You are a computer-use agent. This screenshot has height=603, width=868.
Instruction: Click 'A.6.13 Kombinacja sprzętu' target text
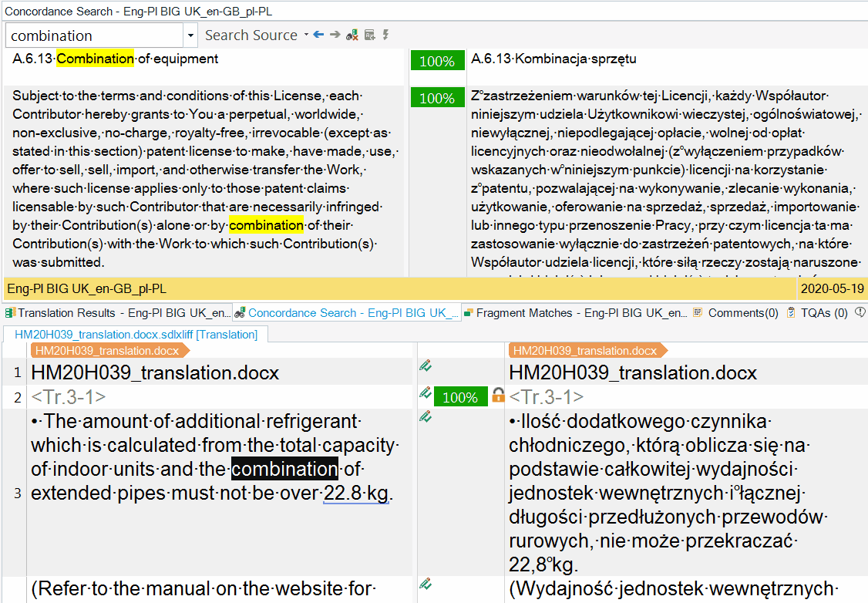pos(553,59)
